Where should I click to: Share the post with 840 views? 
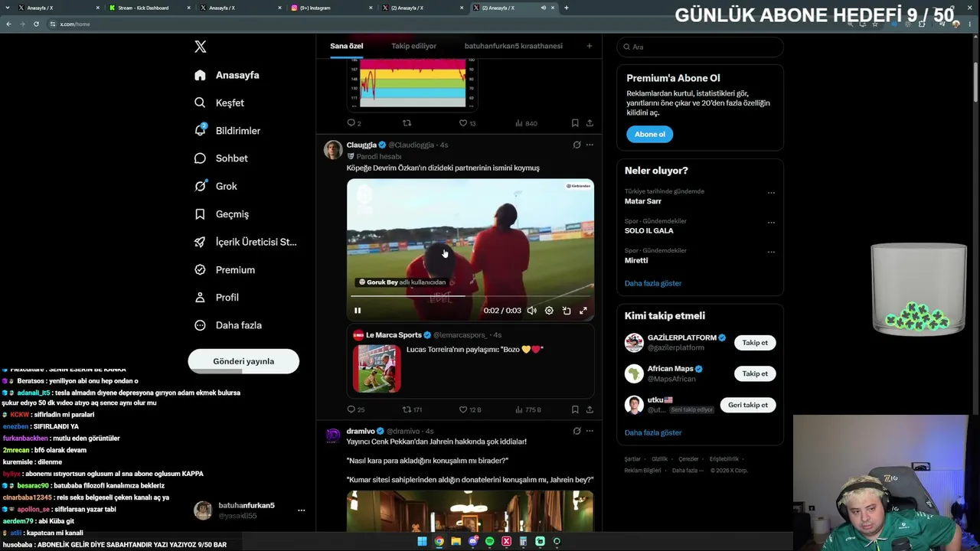point(590,122)
